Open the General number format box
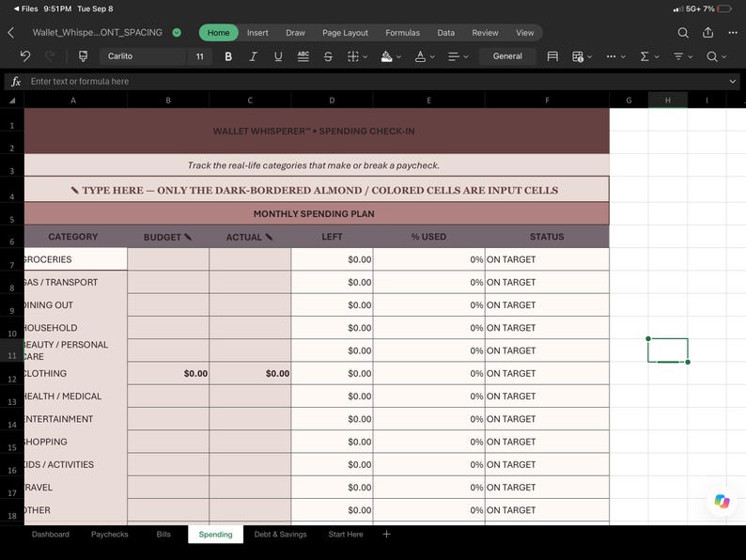Image resolution: width=746 pixels, height=560 pixels. coord(507,56)
